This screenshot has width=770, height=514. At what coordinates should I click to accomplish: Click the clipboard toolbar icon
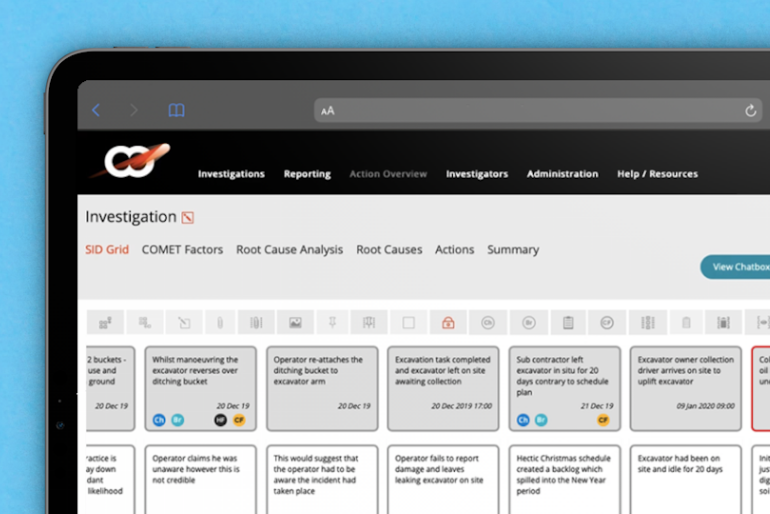coord(568,322)
